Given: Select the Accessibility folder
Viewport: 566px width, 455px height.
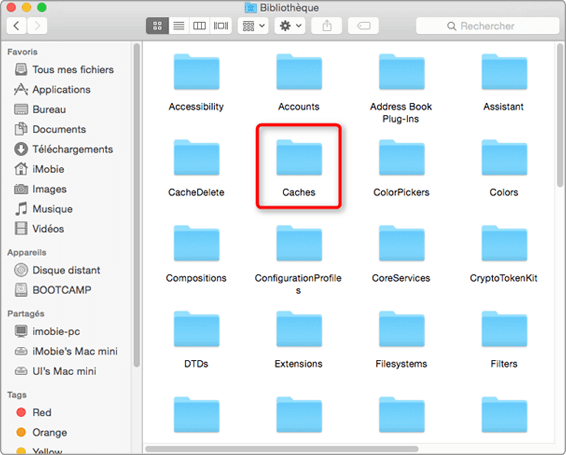Looking at the screenshot, I should 196,82.
